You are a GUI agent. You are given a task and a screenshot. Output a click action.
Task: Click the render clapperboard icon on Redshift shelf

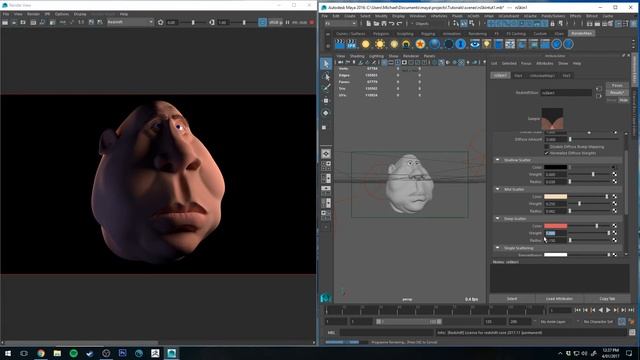[340, 44]
